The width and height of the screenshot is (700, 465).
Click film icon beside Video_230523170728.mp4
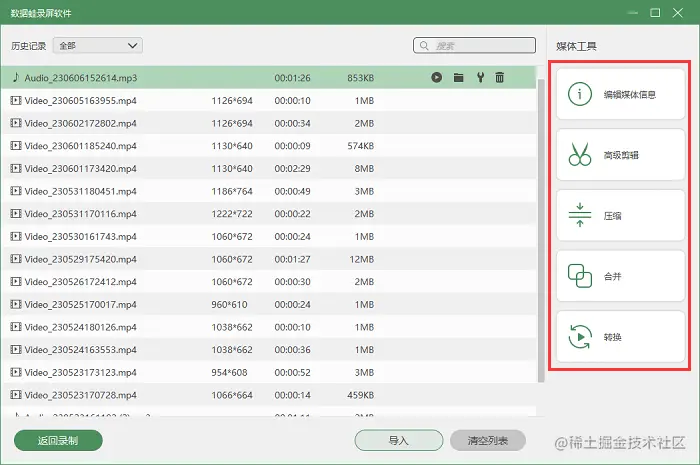pos(16,395)
